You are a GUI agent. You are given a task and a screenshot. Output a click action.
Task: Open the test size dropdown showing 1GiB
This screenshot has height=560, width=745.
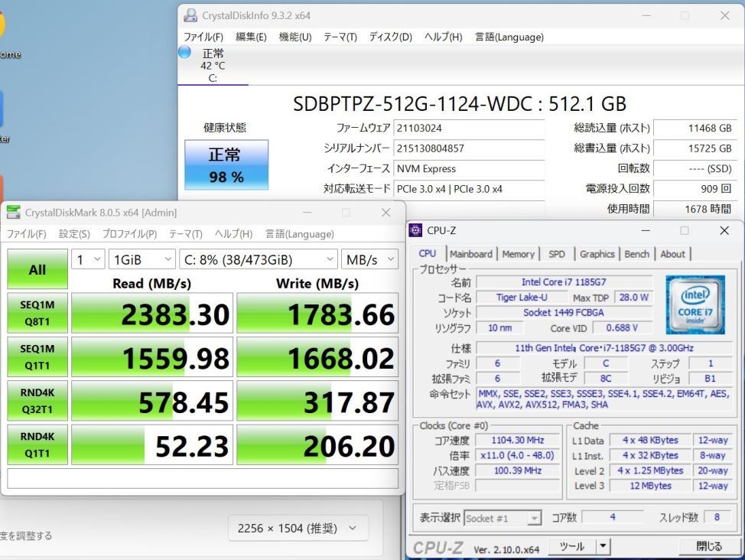click(x=142, y=259)
